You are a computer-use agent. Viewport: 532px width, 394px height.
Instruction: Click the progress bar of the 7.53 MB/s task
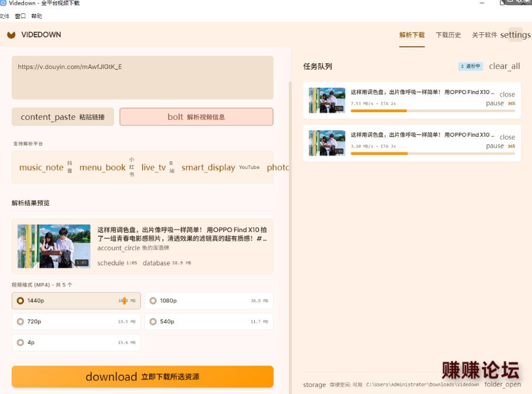pyautogui.click(x=433, y=110)
